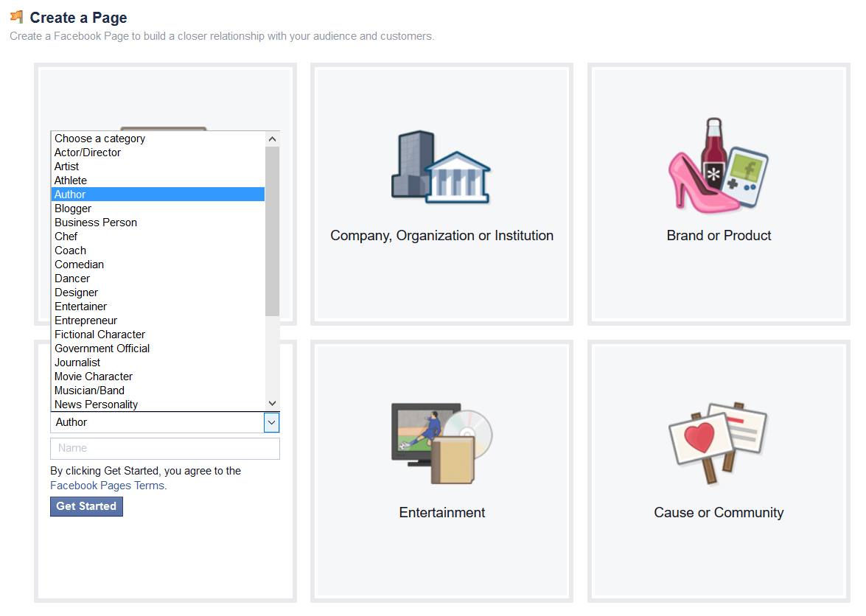Choose Entrepreneur option

158,321
